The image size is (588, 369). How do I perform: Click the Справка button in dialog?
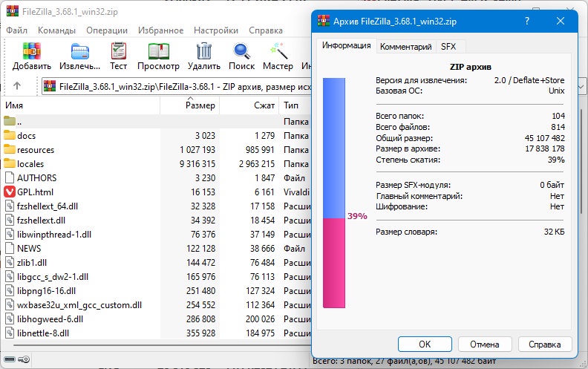pyautogui.click(x=544, y=344)
